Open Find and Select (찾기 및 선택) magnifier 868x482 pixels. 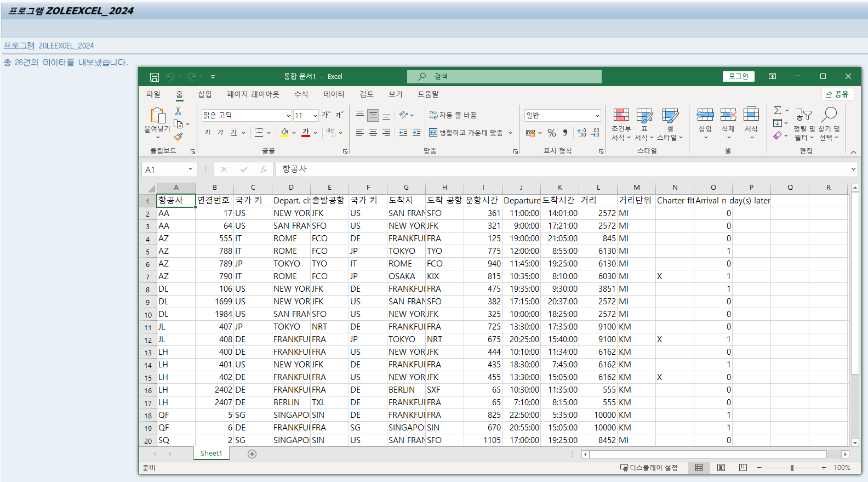[829, 124]
